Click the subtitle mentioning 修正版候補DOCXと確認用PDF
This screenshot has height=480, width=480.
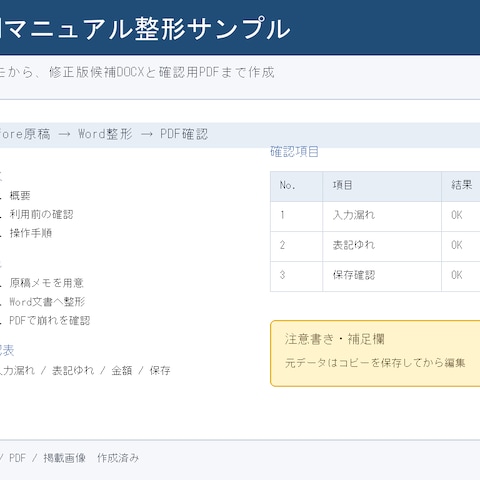point(137,72)
